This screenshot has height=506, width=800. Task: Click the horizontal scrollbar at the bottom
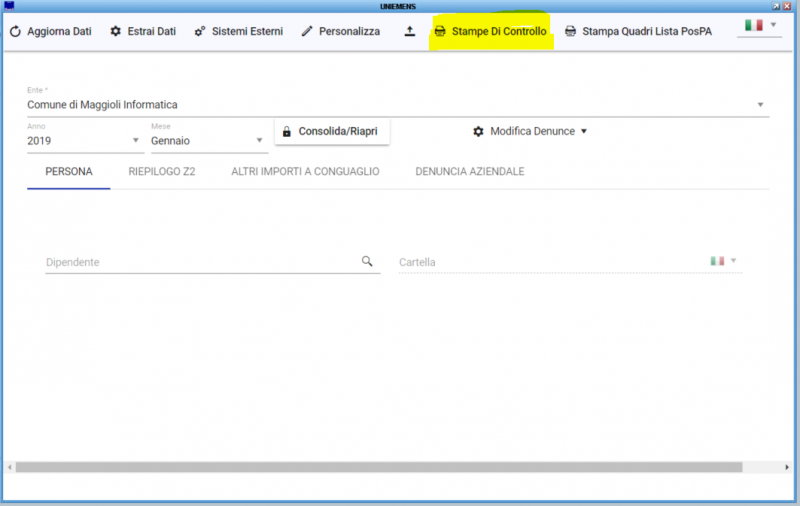(x=380, y=467)
